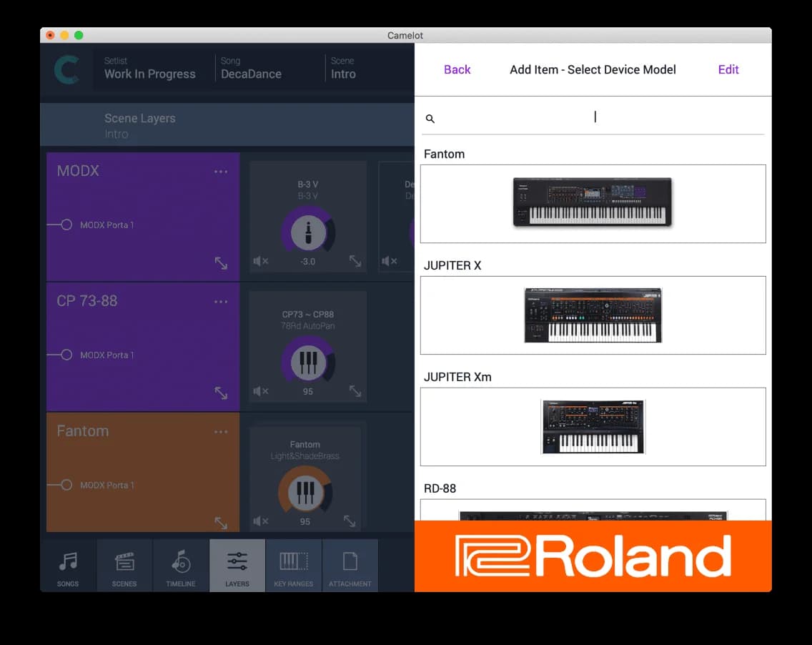812x645 pixels.
Task: Mute the B-3 V sound tile
Action: click(x=261, y=261)
